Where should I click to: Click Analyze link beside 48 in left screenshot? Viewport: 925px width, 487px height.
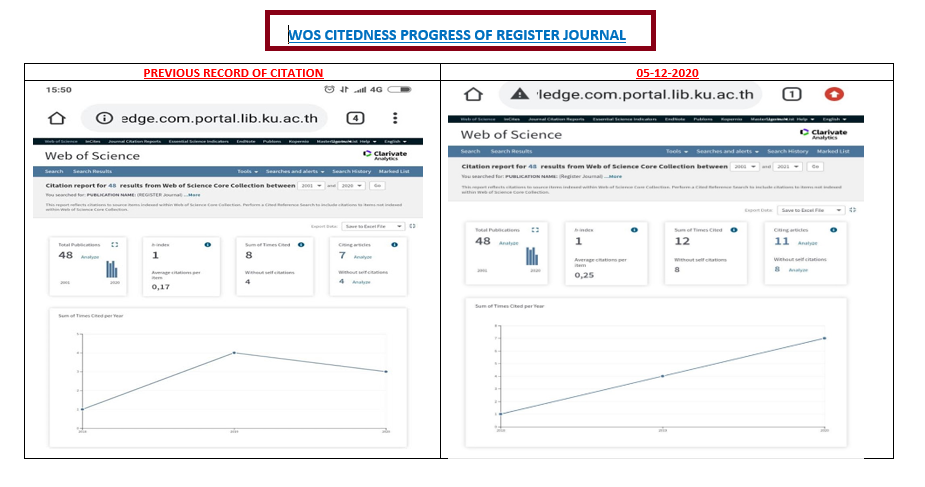90,257
